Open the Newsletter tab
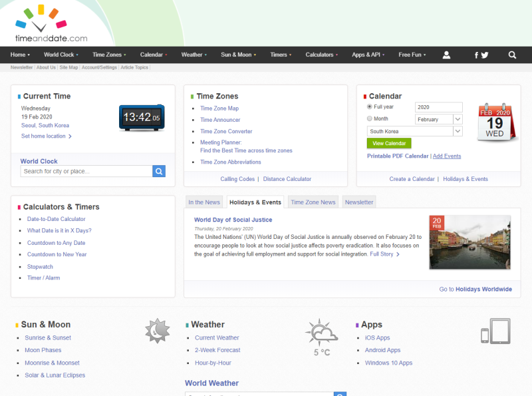Viewport: 532px width, 396px height. [359, 202]
